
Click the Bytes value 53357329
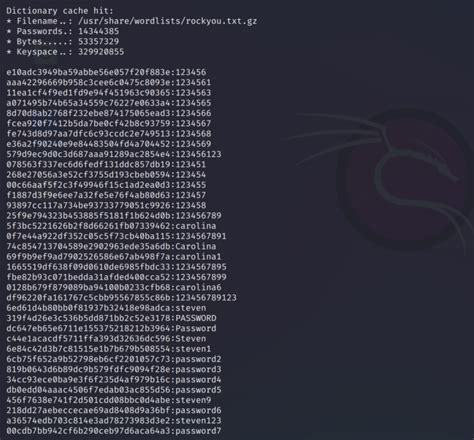[98, 42]
